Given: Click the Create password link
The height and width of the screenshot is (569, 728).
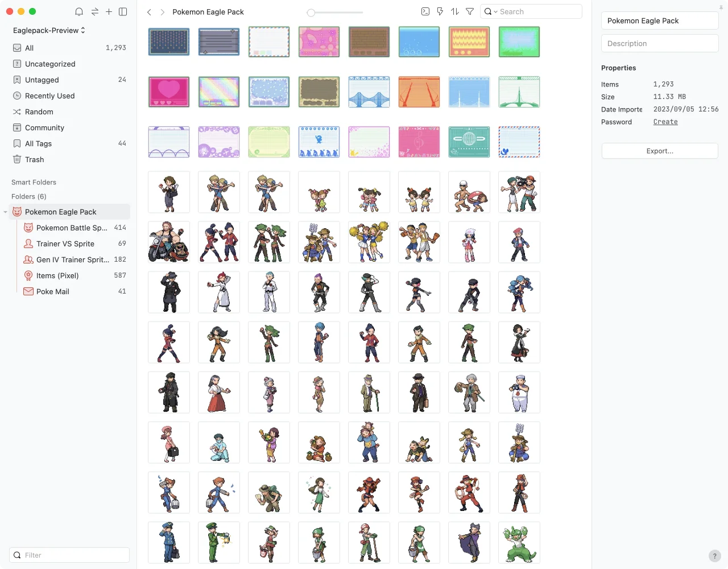Looking at the screenshot, I should pos(665,122).
